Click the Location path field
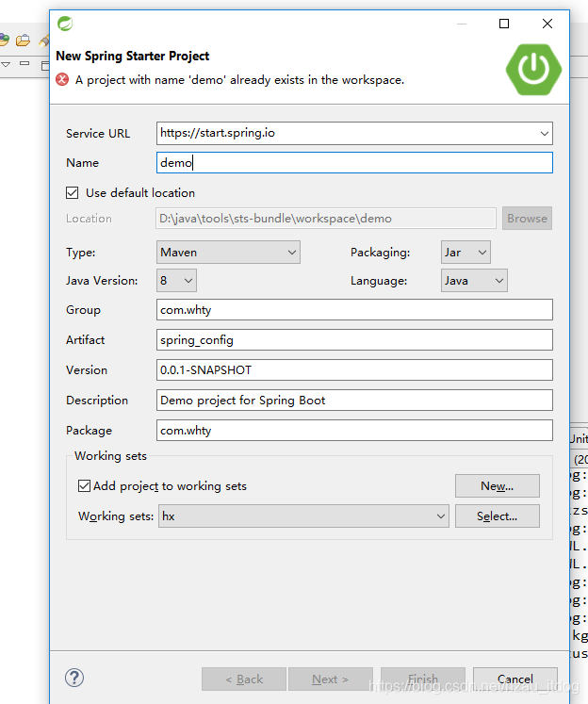Image resolution: width=588 pixels, height=704 pixels. (326, 219)
